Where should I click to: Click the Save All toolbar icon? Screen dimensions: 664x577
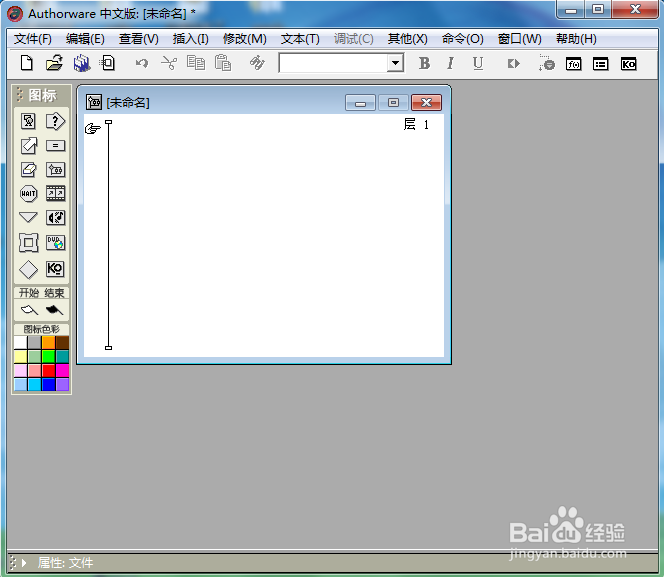(x=82, y=63)
